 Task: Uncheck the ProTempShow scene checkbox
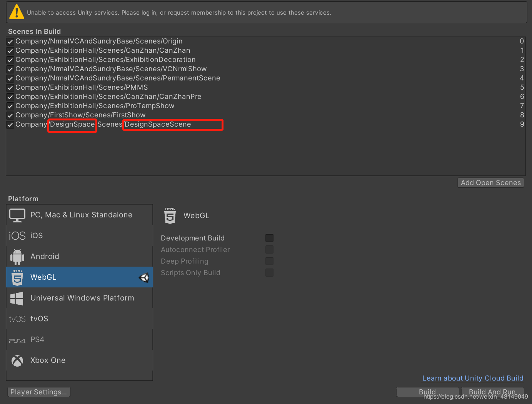tap(10, 106)
